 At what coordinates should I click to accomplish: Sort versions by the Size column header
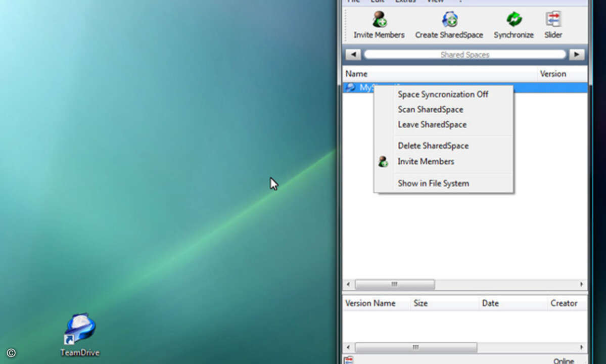pos(444,303)
